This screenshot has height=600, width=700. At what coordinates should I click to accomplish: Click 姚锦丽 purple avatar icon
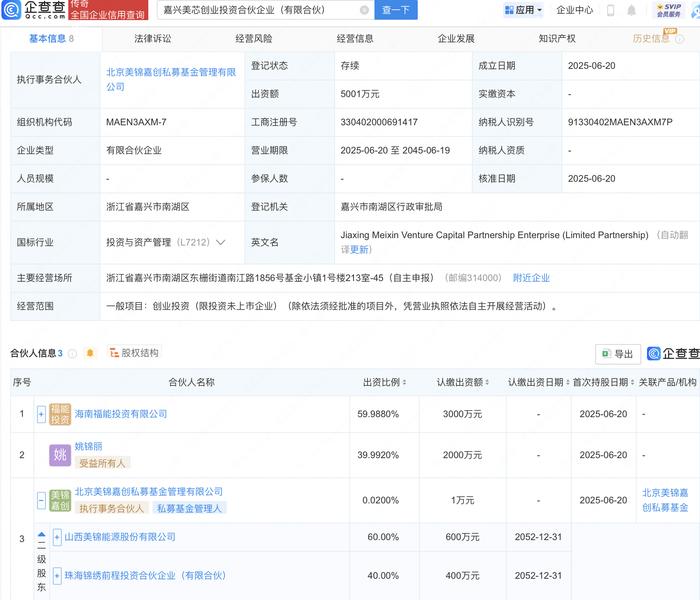click(60, 455)
